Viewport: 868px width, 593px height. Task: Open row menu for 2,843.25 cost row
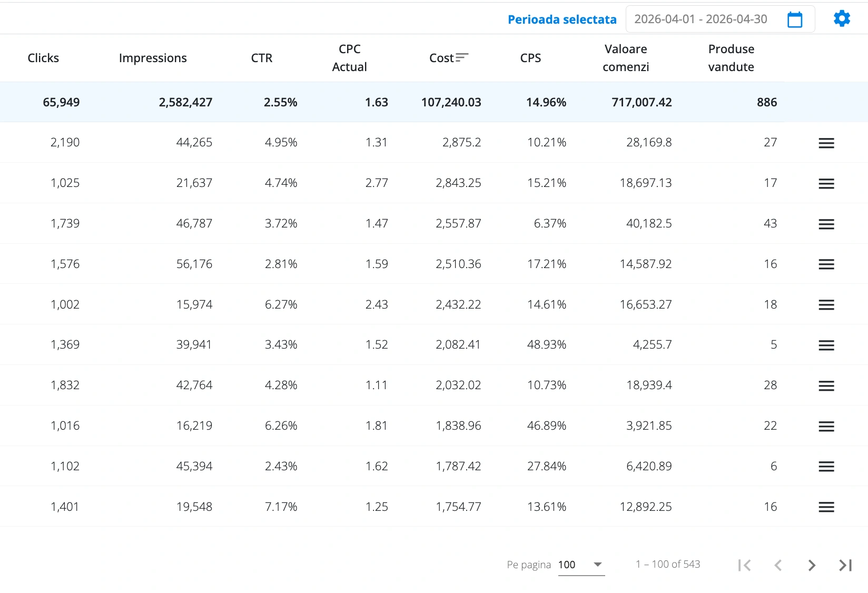pyautogui.click(x=826, y=183)
